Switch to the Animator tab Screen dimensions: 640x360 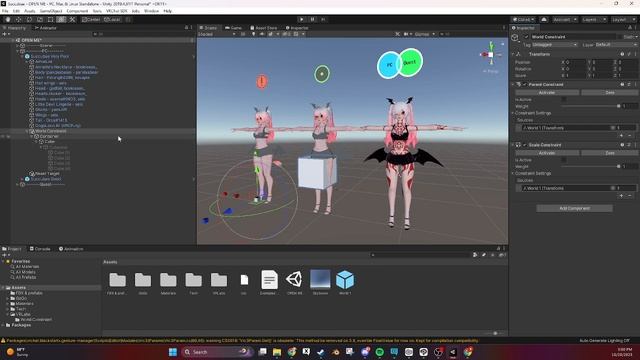(x=45, y=28)
